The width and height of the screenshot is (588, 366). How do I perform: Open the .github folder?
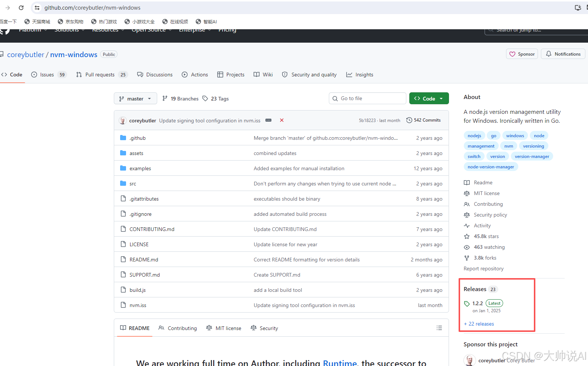coord(138,138)
